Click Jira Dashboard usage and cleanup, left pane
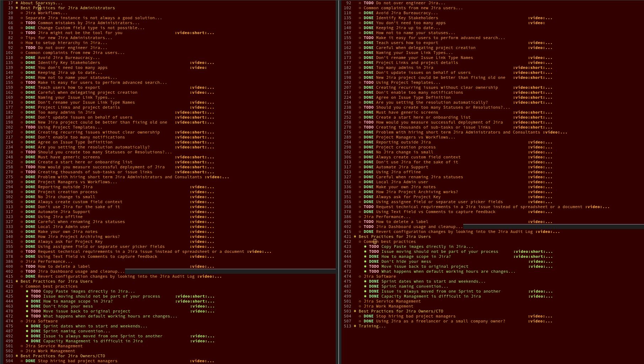Image resolution: width=644 pixels, height=364 pixels. [x=81, y=271]
